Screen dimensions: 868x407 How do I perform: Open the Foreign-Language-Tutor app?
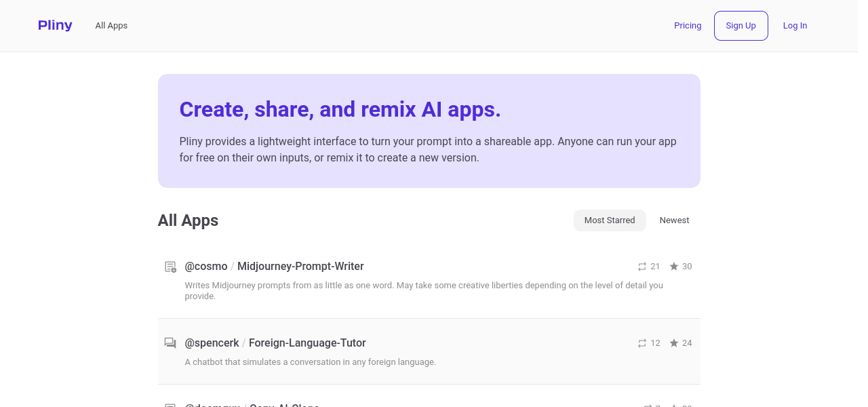click(x=307, y=343)
